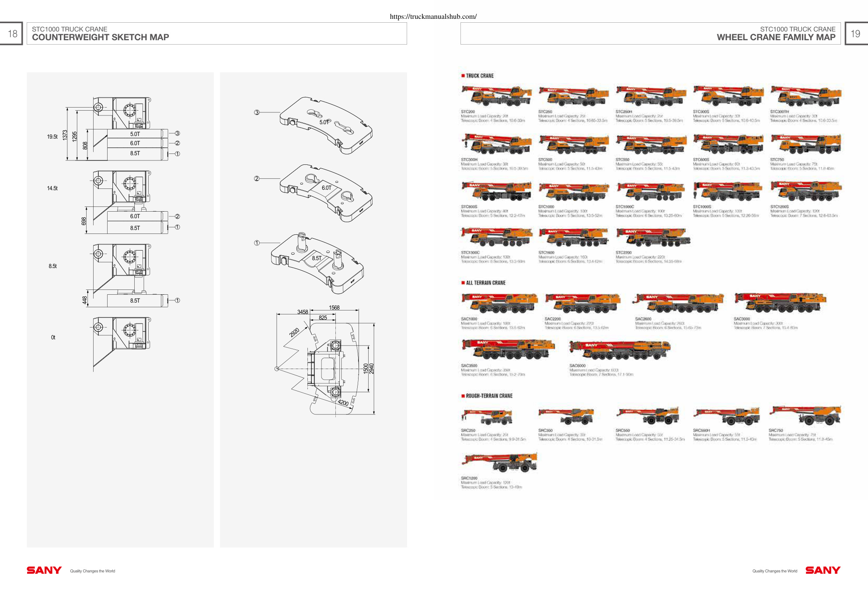Viewport: 868px width, 589px height.
Task: Select the STC750 crane photo
Action: coord(806,144)
